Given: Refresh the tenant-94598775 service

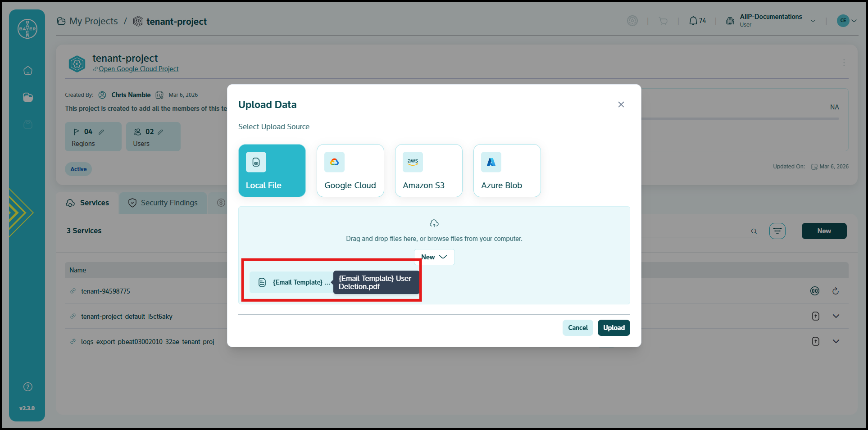Looking at the screenshot, I should [x=836, y=291].
